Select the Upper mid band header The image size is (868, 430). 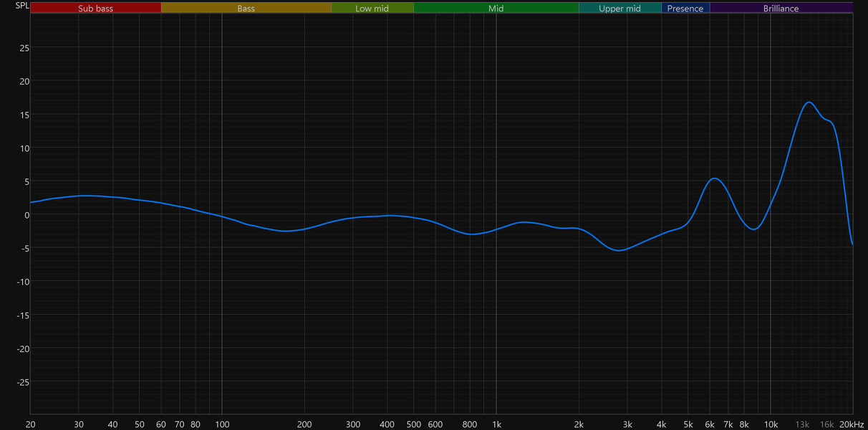pyautogui.click(x=620, y=9)
